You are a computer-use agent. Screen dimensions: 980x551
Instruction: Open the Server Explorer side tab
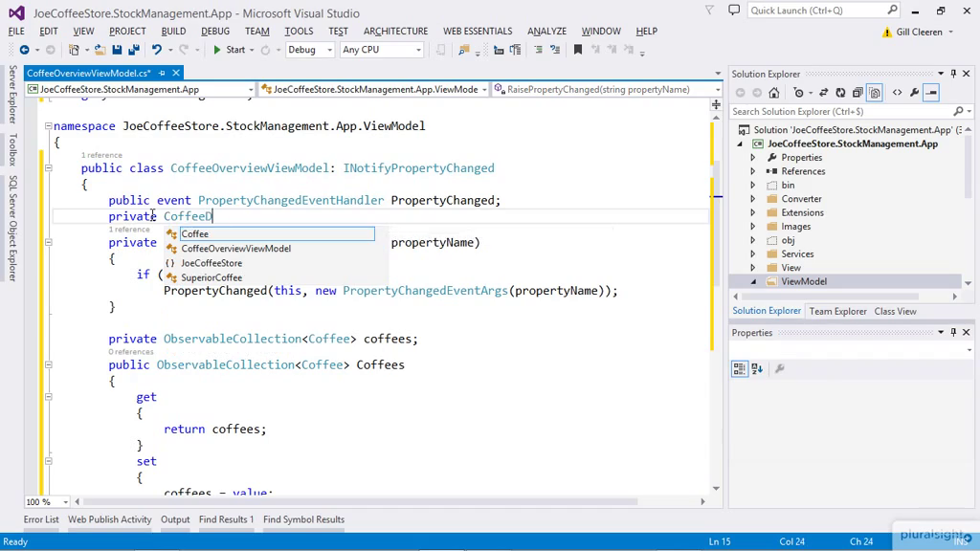tap(12, 94)
